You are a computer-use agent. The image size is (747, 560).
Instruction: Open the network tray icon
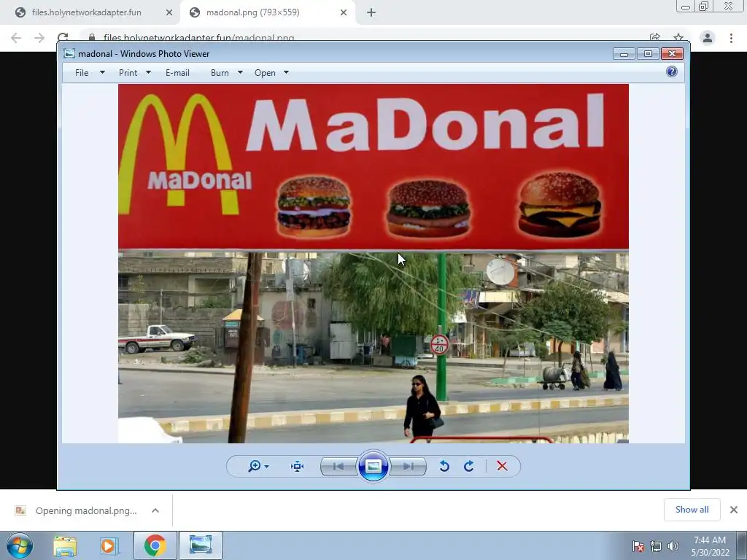click(x=656, y=546)
